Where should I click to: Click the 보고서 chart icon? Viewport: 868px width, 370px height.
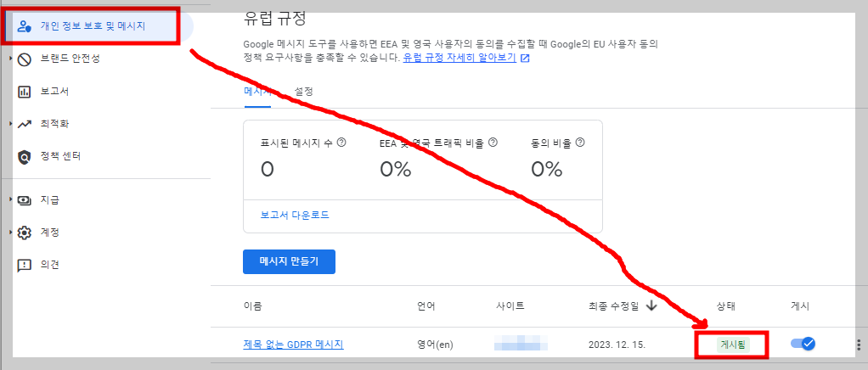coord(25,92)
